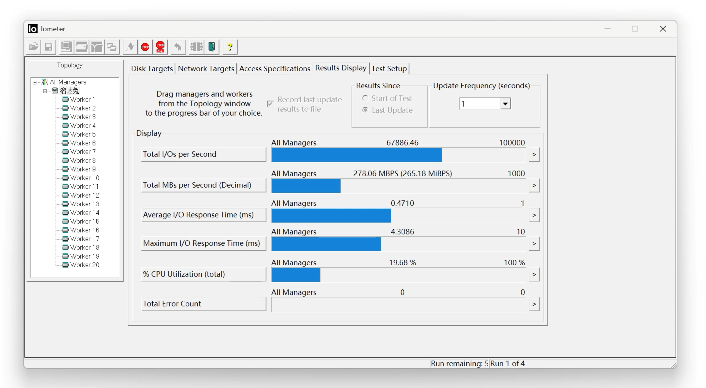Click the Total MBs per Second progress bar

[399, 186]
